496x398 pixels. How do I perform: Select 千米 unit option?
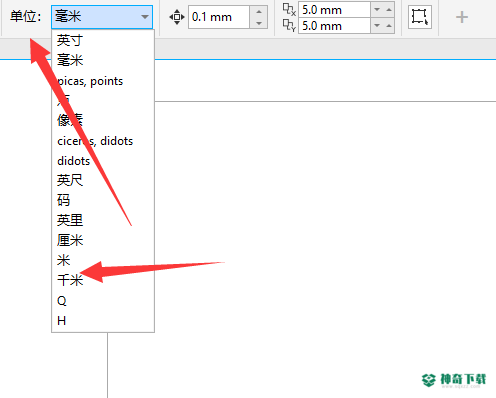[x=103, y=280]
